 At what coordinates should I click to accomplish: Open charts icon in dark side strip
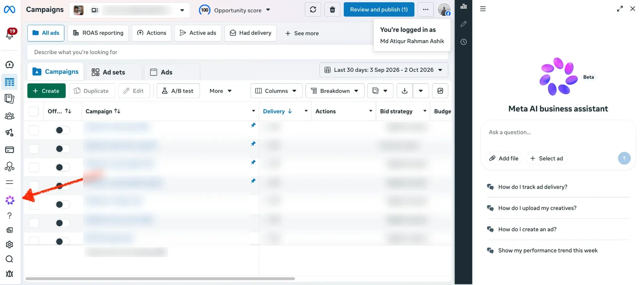click(464, 6)
